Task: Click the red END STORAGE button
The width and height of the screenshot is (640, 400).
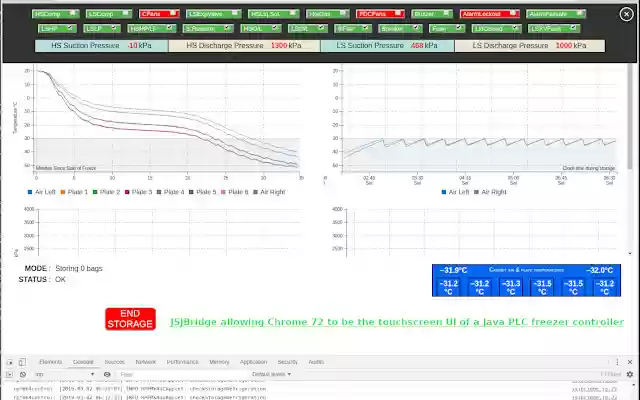Action: point(130,319)
